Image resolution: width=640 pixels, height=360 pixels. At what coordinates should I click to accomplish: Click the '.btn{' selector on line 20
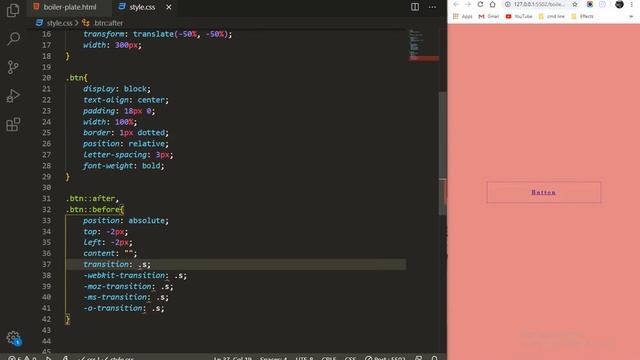(x=76, y=78)
